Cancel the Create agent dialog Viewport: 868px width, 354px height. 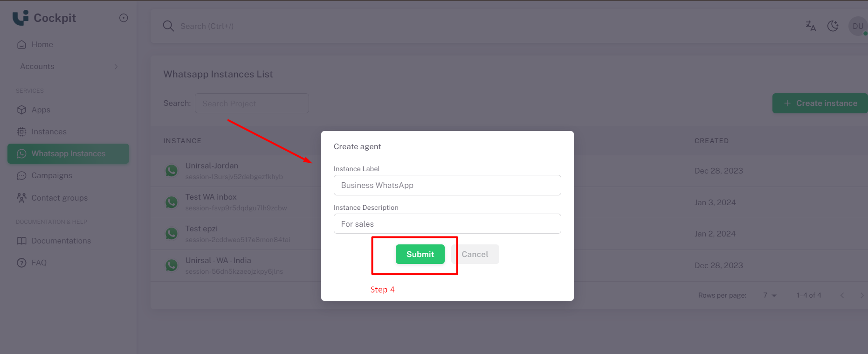(475, 254)
